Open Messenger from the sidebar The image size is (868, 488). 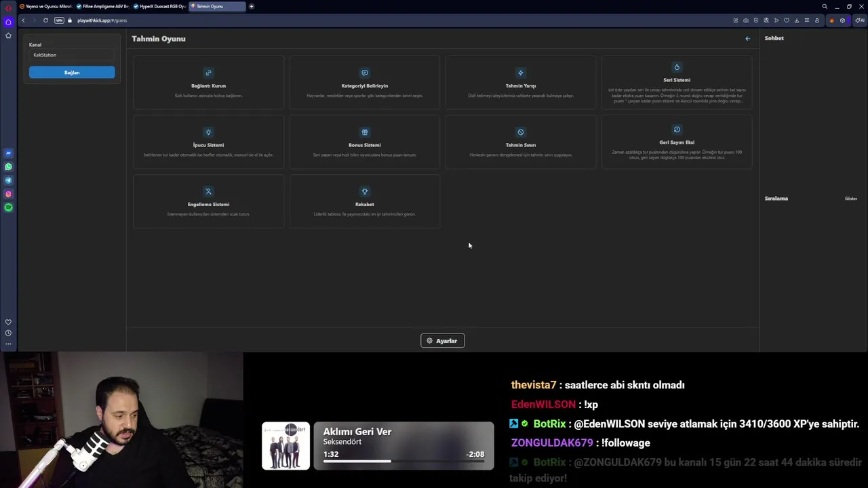point(8,153)
